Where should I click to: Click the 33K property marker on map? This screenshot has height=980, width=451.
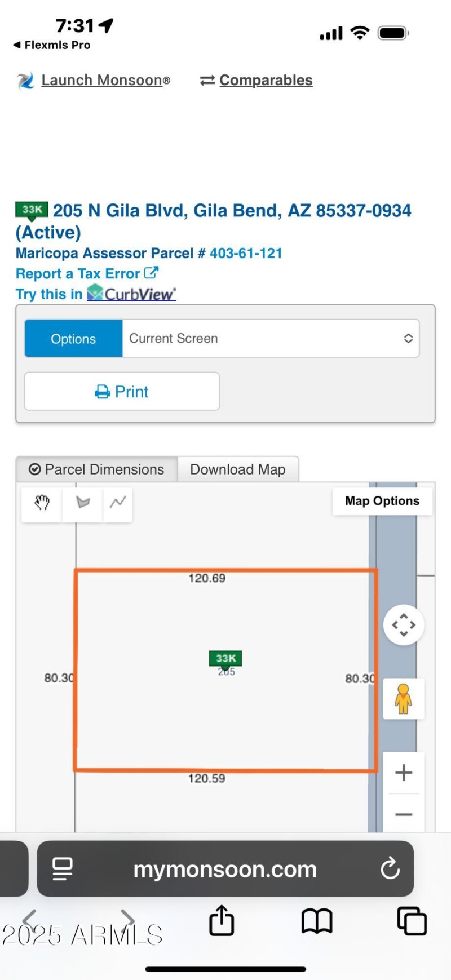point(225,658)
